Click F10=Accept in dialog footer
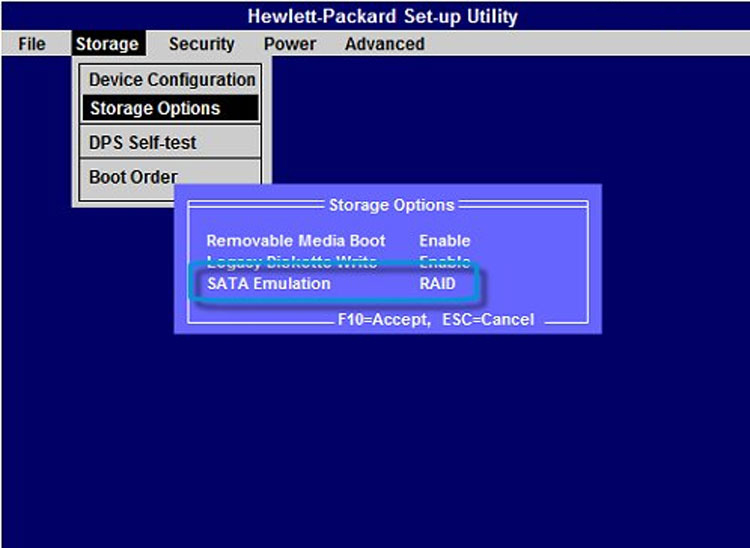This screenshot has height=548, width=750. point(384,319)
